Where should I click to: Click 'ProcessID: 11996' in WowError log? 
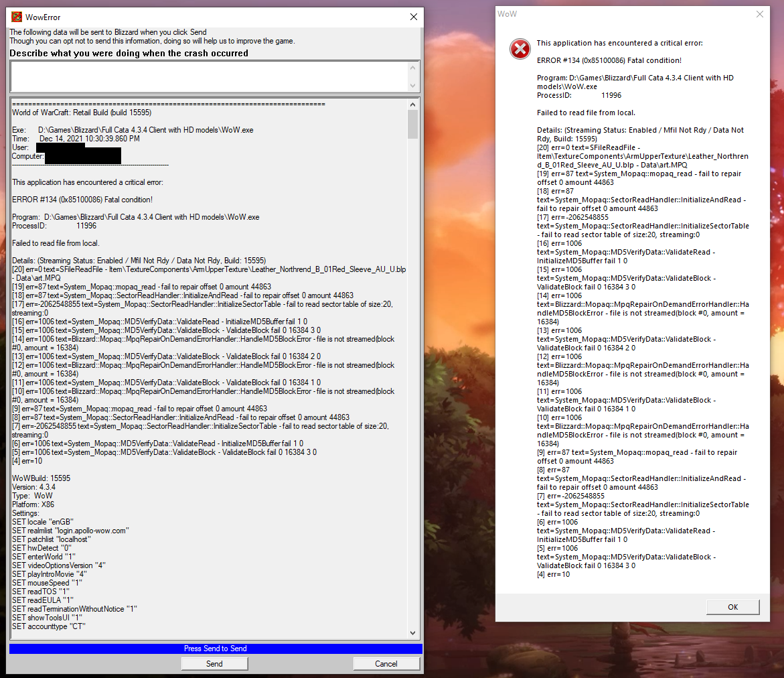tap(54, 226)
